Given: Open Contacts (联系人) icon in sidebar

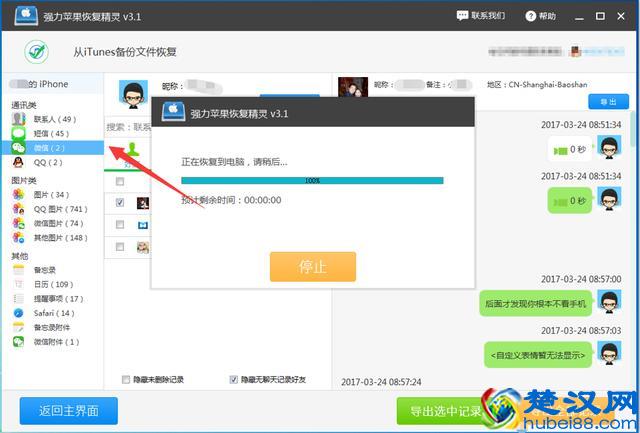Looking at the screenshot, I should (18, 119).
